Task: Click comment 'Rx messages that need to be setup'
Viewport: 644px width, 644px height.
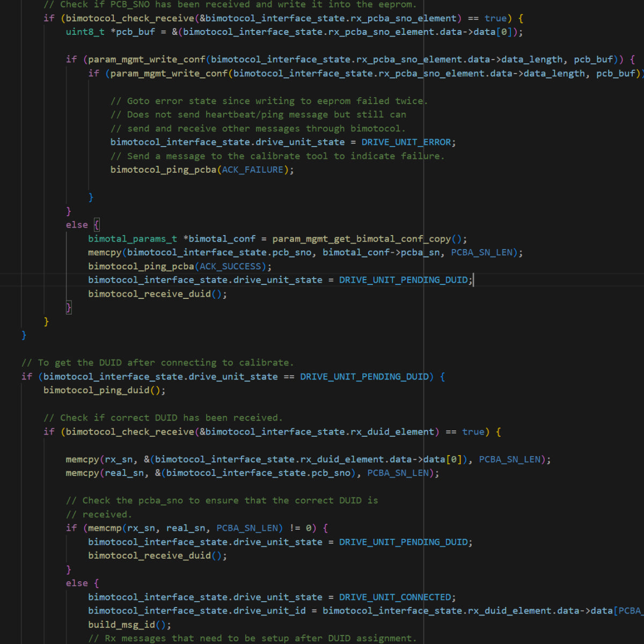Action: pyautogui.click(x=252, y=638)
